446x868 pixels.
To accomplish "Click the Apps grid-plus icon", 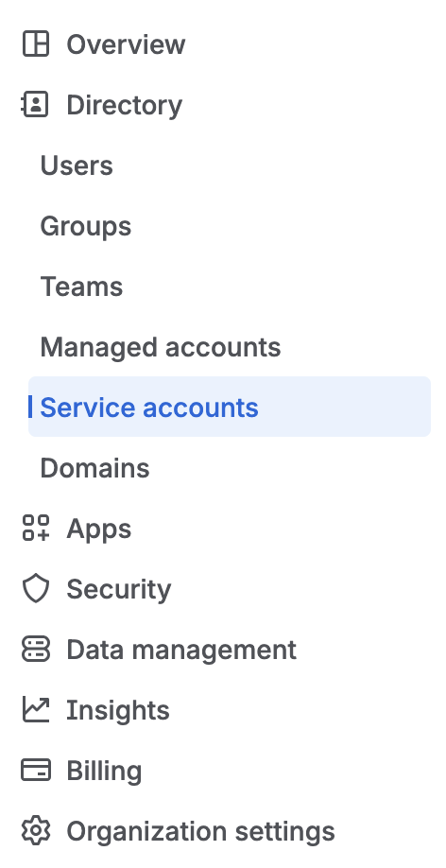I will coord(36,528).
